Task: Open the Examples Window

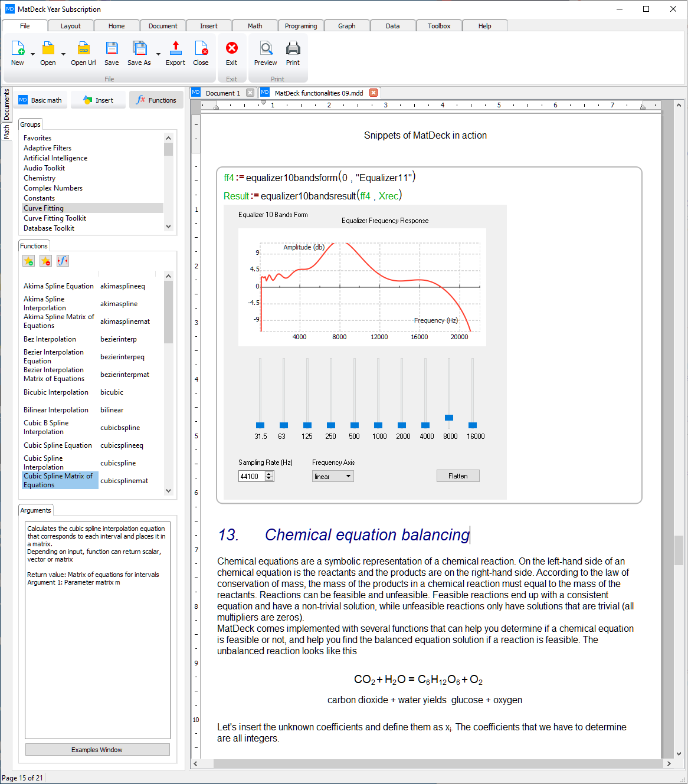Action: tap(97, 750)
